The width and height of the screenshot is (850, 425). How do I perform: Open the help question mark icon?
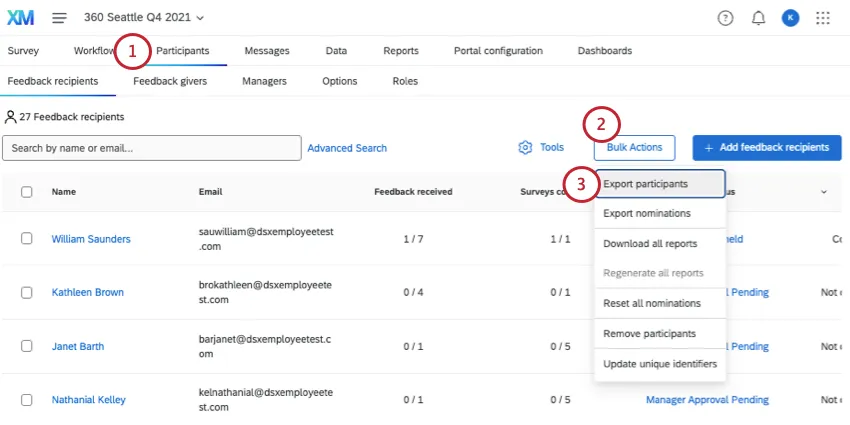pos(725,18)
